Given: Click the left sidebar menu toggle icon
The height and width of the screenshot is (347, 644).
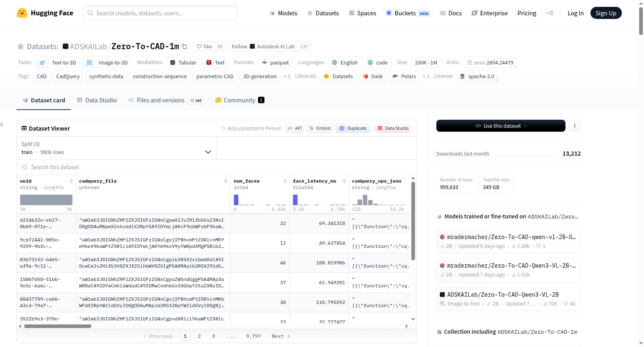Looking at the screenshot, I should tap(2, 125).
